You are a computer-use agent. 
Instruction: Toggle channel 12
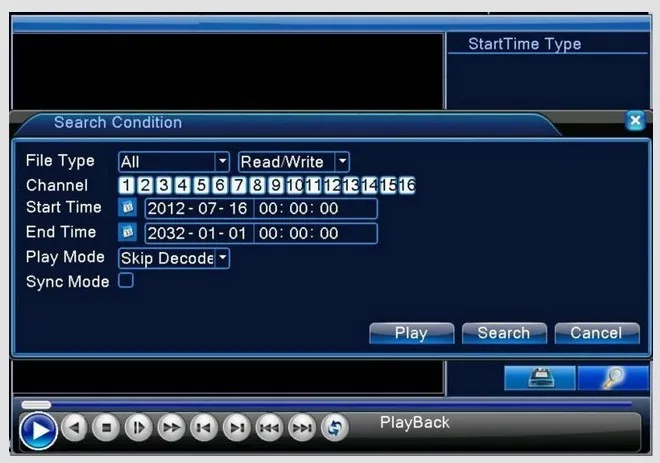(332, 185)
